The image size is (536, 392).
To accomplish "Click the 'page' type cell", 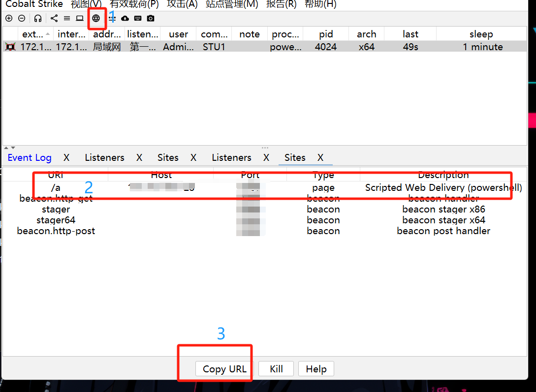I will [x=323, y=187].
